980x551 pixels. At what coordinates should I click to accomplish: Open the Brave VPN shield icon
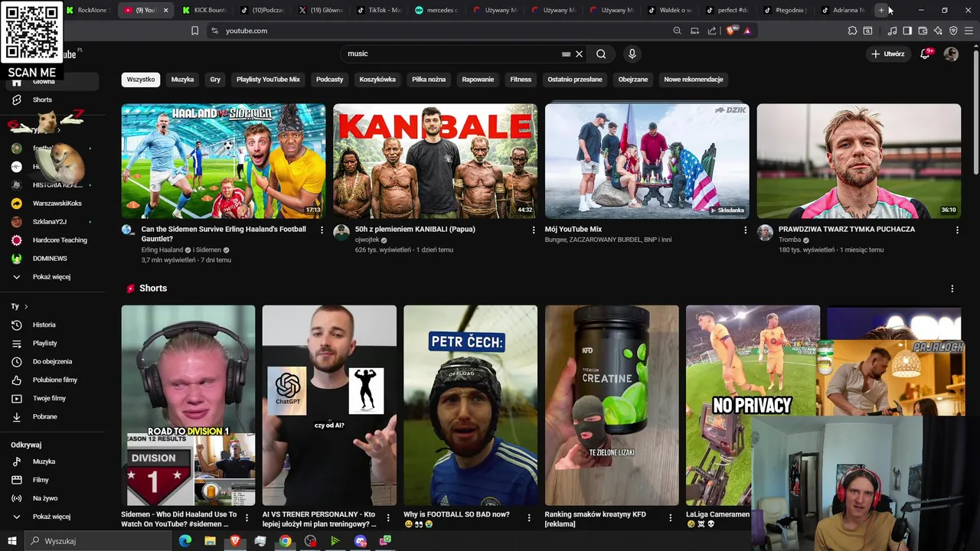coord(953,31)
